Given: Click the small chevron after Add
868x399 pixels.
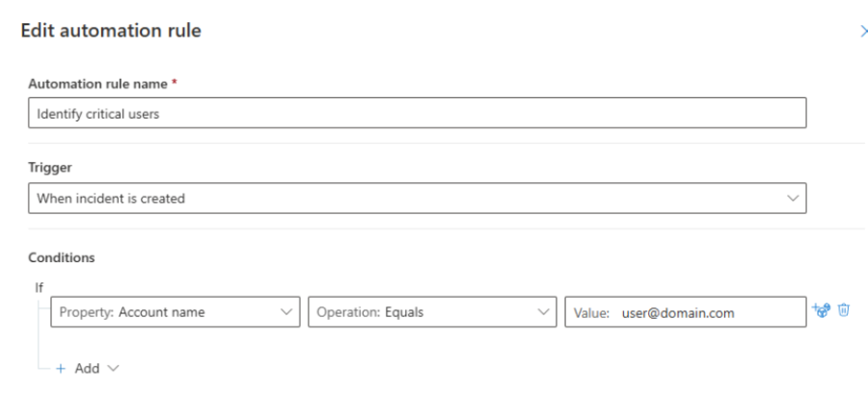Looking at the screenshot, I should pos(113,369).
